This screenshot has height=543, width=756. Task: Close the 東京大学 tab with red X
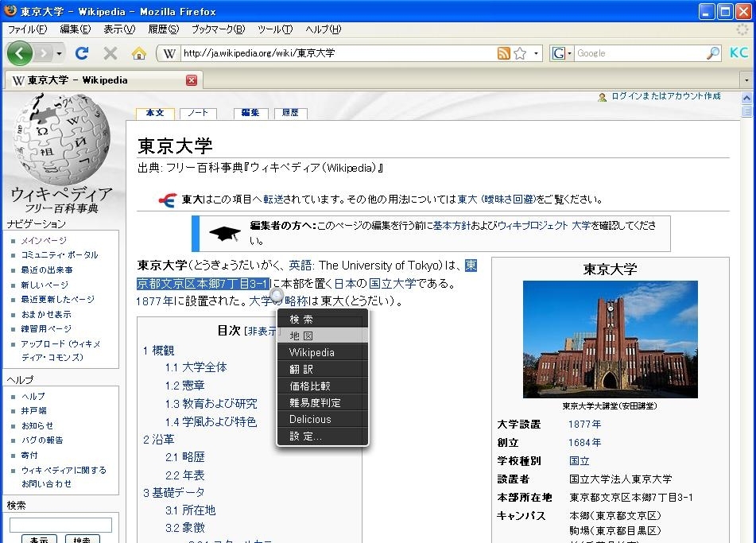click(192, 80)
